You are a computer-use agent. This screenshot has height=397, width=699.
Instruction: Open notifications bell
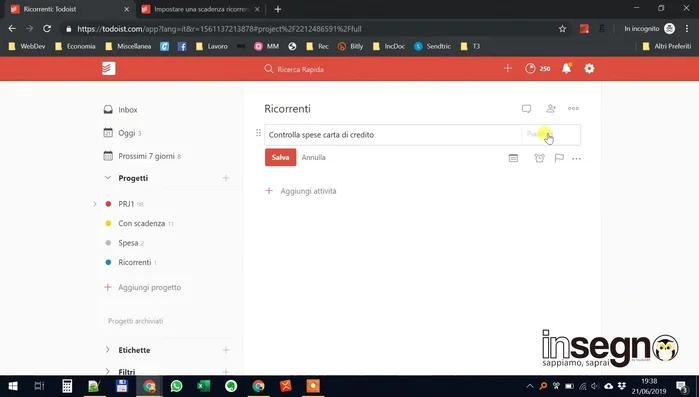point(567,68)
